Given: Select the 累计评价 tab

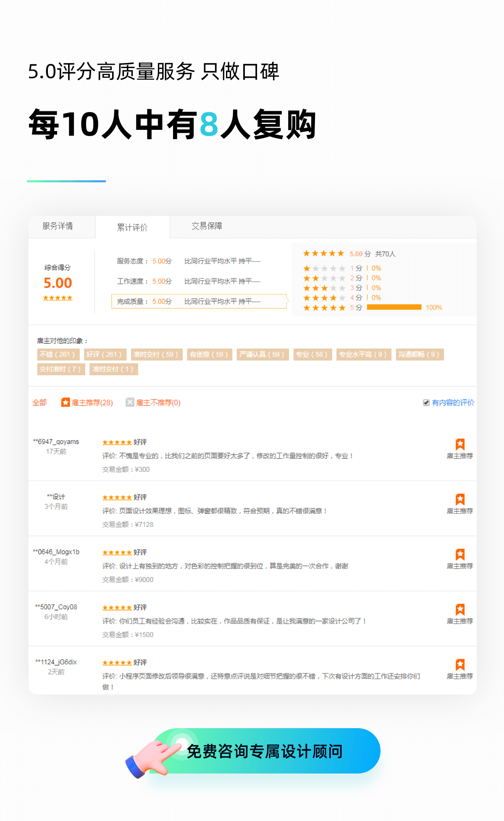Looking at the screenshot, I should pyautogui.click(x=132, y=227).
